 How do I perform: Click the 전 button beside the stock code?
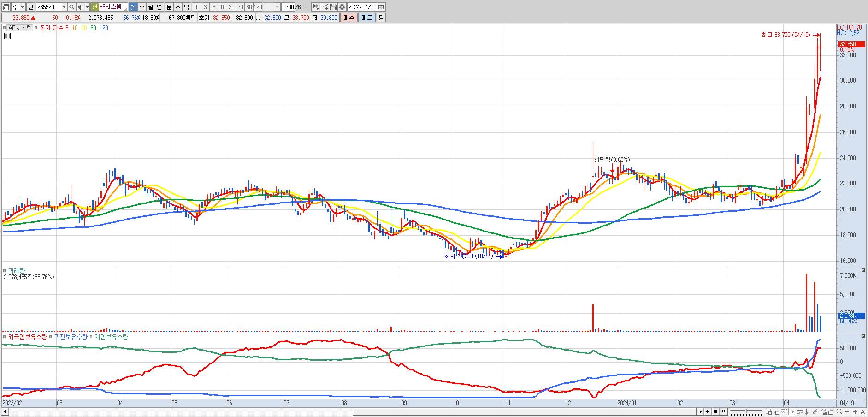click(30, 7)
